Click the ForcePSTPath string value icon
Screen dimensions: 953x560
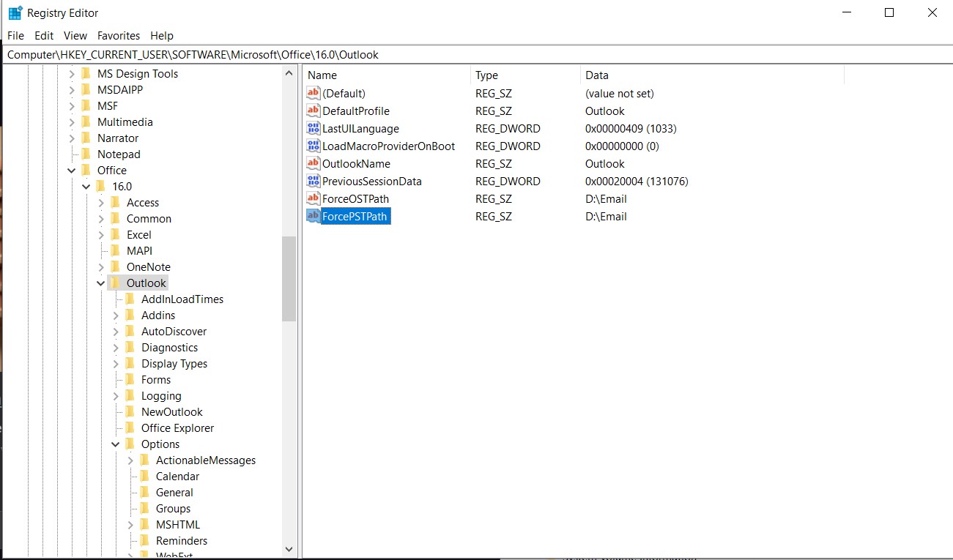click(x=314, y=217)
